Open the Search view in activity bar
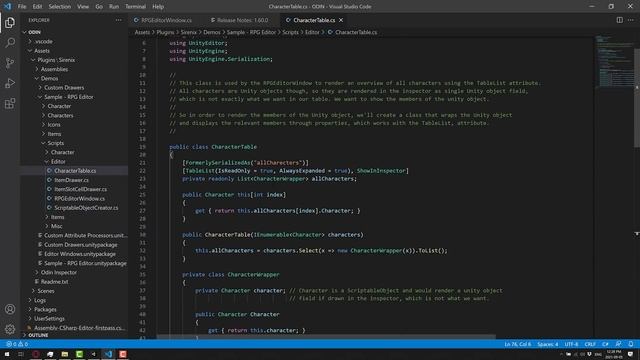The width and height of the screenshot is (640, 360). click(10, 42)
